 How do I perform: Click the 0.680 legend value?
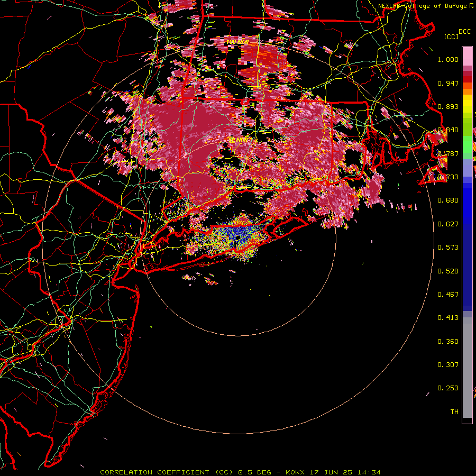[448, 200]
